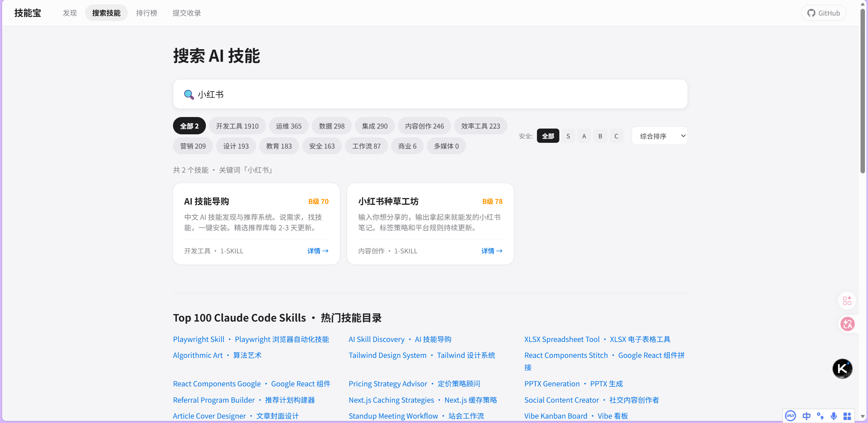
Task: Click the microphone voice-input icon on iFLY toolbar
Action: (x=834, y=416)
